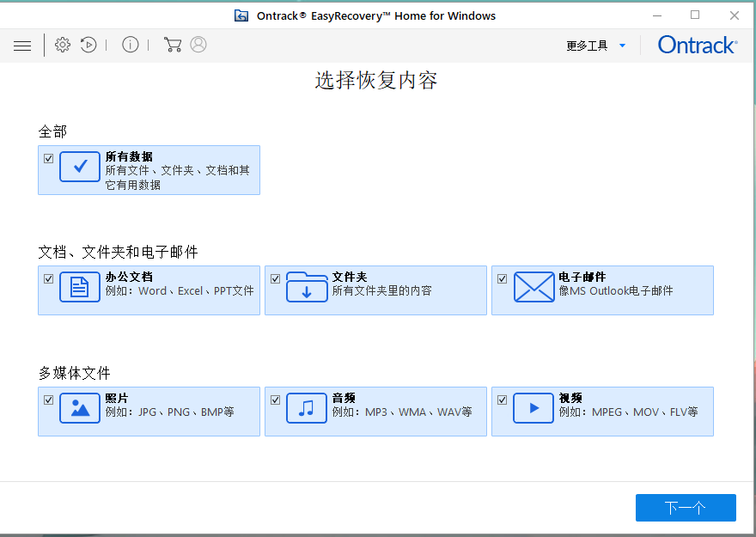The height and width of the screenshot is (537, 756).
Task: Click the 文件夹 folder icon
Action: [307, 287]
